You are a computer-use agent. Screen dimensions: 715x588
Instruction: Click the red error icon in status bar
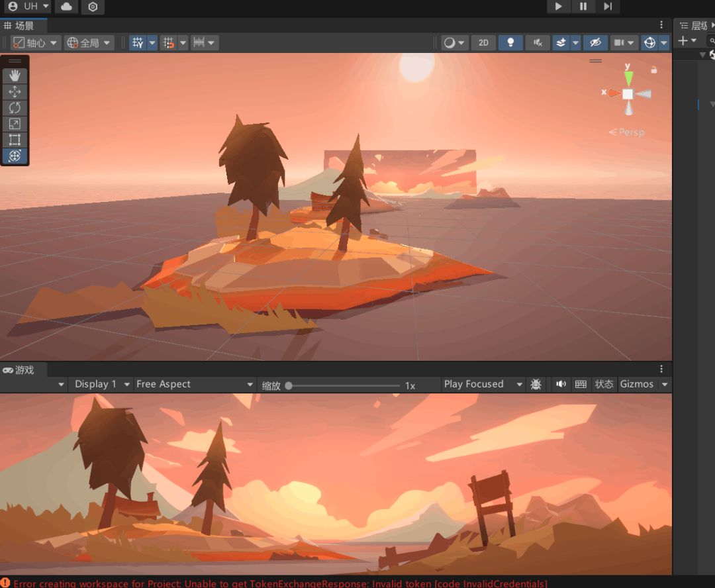click(5, 583)
